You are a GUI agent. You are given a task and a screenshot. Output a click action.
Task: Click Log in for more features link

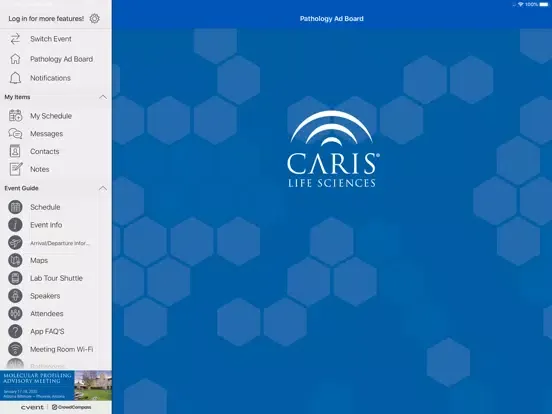click(x=46, y=19)
